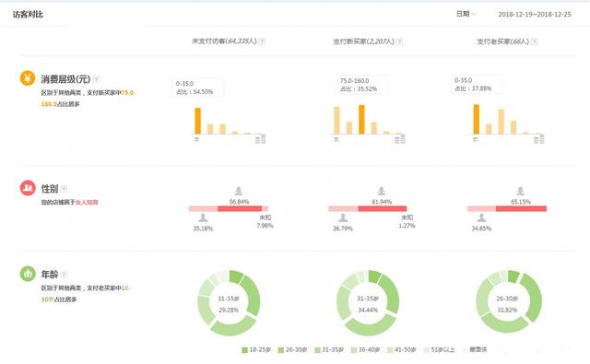The height and width of the screenshot is (364, 590).
Task: Click help icon beside 性别 title
Action: (64, 188)
